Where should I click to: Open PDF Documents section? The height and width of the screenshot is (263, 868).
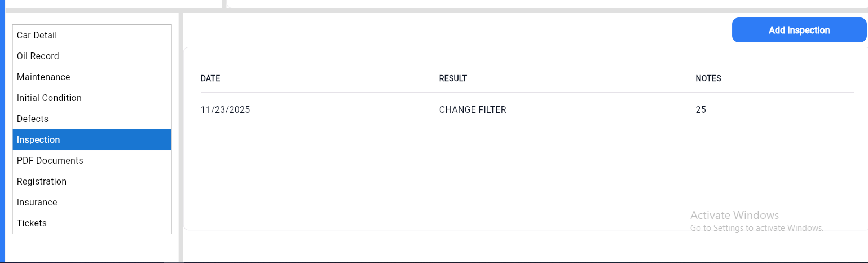[x=50, y=160]
